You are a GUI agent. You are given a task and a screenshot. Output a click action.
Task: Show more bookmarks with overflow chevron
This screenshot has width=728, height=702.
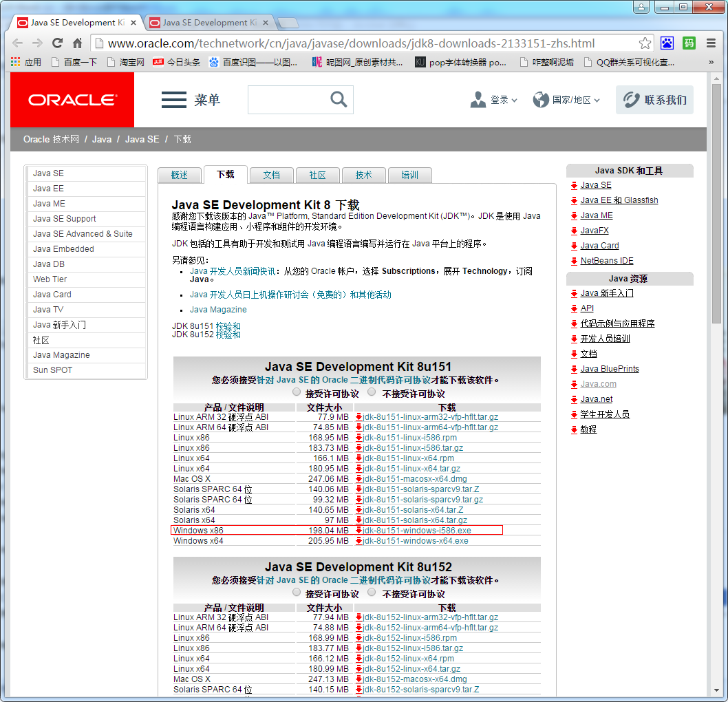711,62
